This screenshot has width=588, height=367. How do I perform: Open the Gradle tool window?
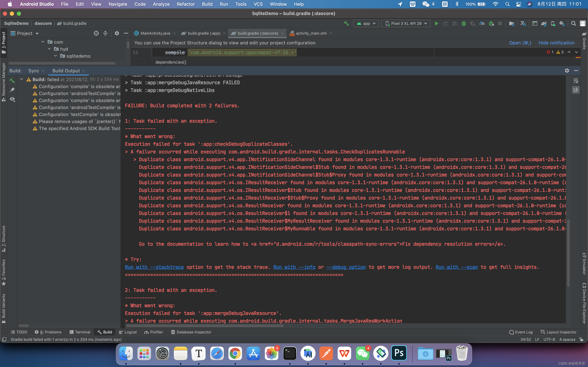pos(585,41)
